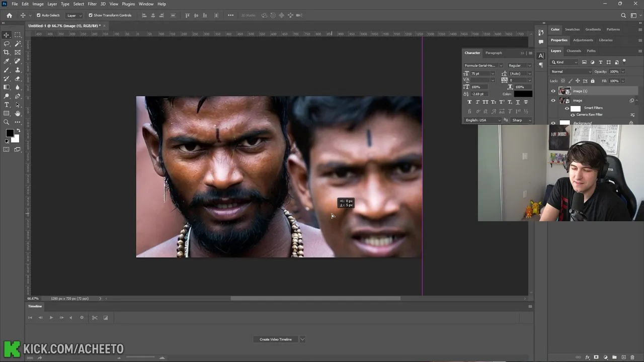Hide the Background layer
The image size is (644, 362).
pos(553,123)
